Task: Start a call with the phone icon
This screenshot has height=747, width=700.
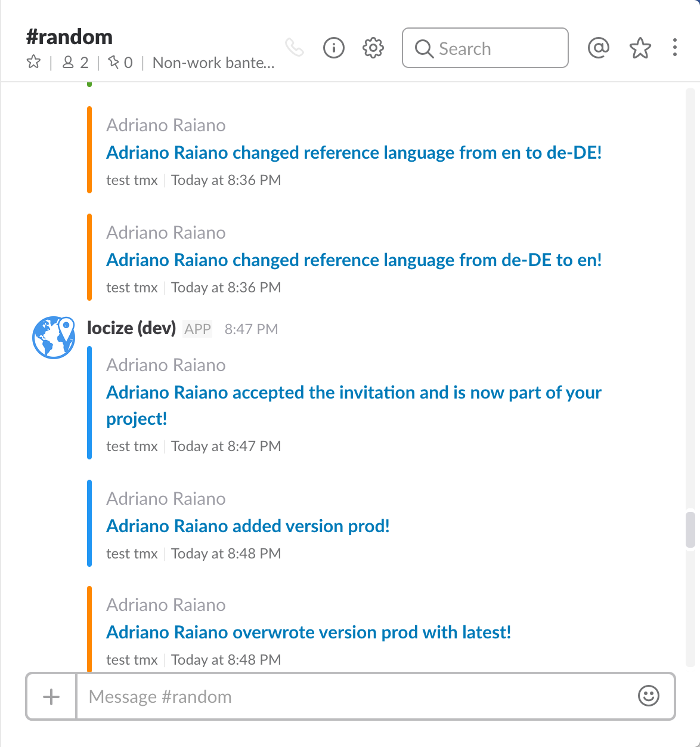Action: click(295, 47)
